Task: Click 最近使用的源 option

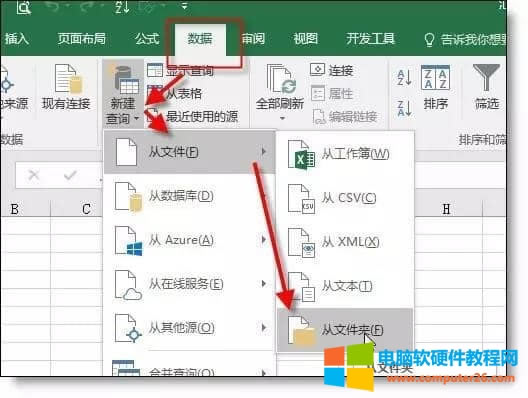Action: click(x=193, y=117)
